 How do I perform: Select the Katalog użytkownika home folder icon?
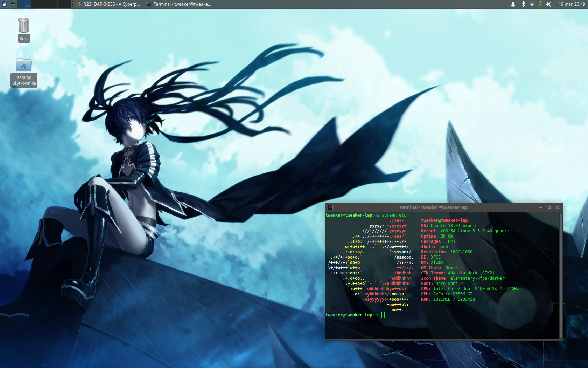tap(24, 72)
